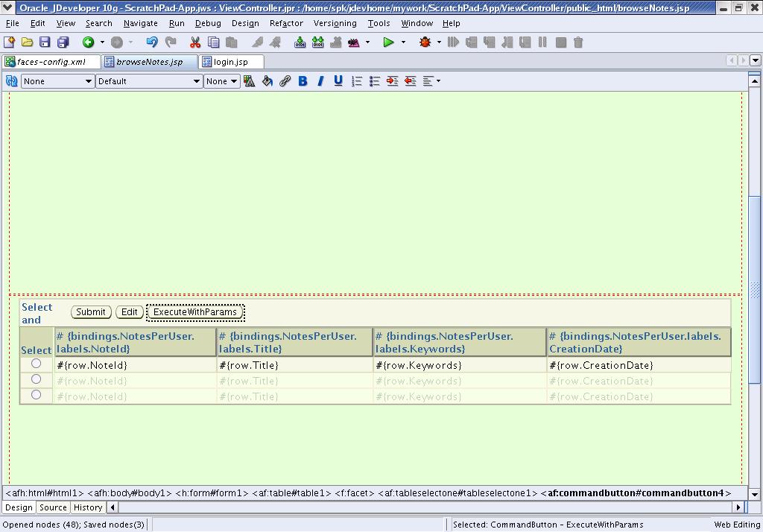The height and width of the screenshot is (532, 763).
Task: Switch to the Source view tab
Action: tap(53, 507)
